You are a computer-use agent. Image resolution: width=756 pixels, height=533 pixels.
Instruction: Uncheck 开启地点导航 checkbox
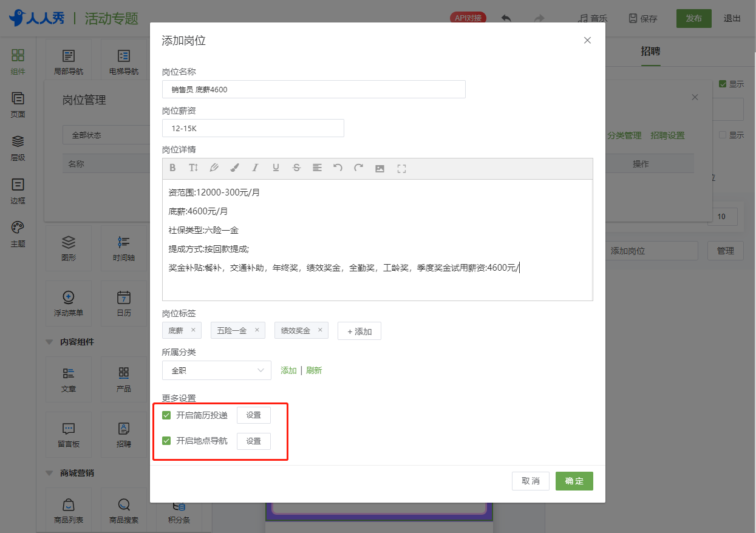coord(166,441)
